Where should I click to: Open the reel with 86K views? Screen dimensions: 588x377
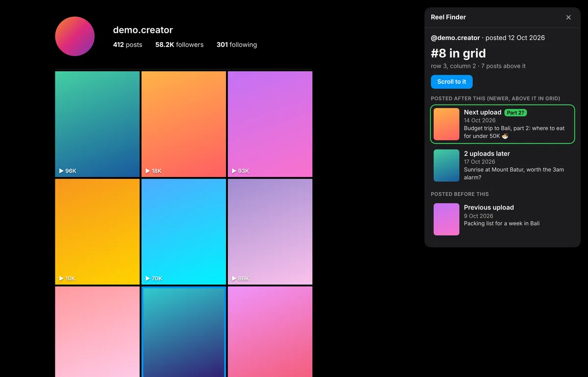[x=270, y=231]
